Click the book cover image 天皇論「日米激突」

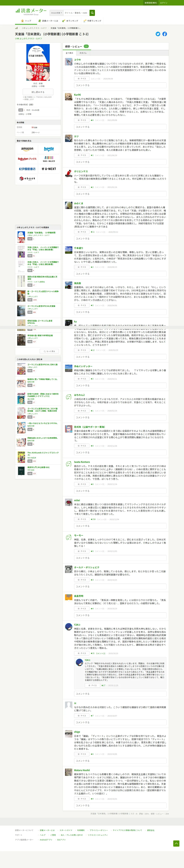(x=38, y=62)
